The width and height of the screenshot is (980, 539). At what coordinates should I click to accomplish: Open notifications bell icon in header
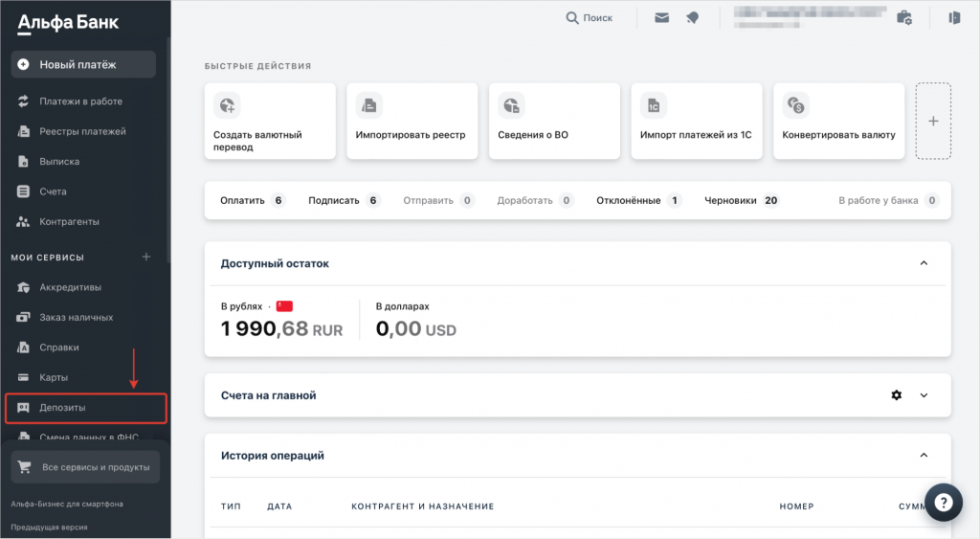coord(692,17)
